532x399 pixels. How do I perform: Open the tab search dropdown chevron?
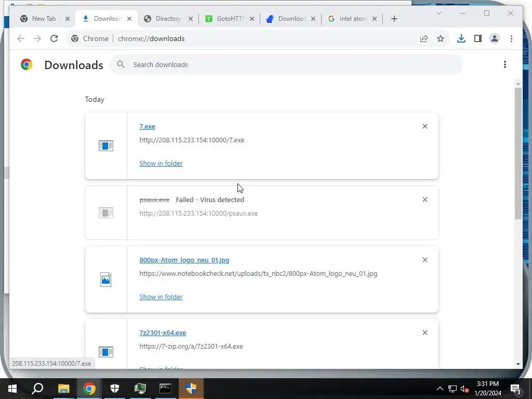click(438, 13)
